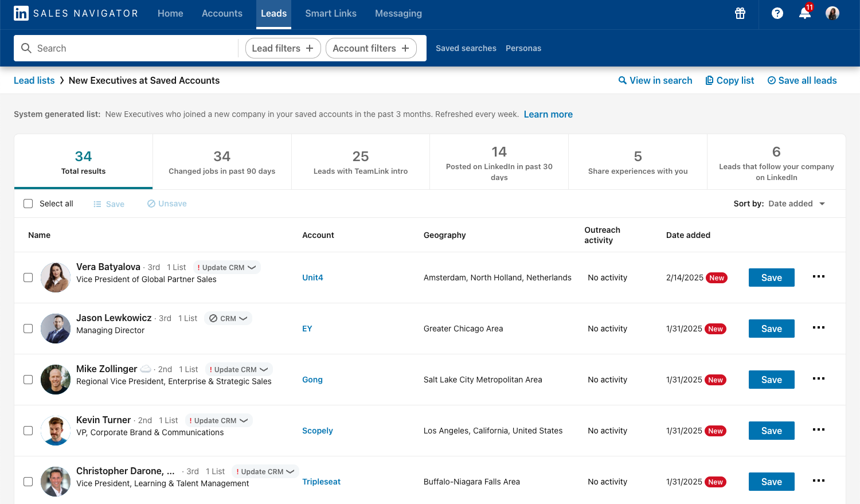Tick the Select all checkbox
Viewport: 860px width, 504px height.
28,204
